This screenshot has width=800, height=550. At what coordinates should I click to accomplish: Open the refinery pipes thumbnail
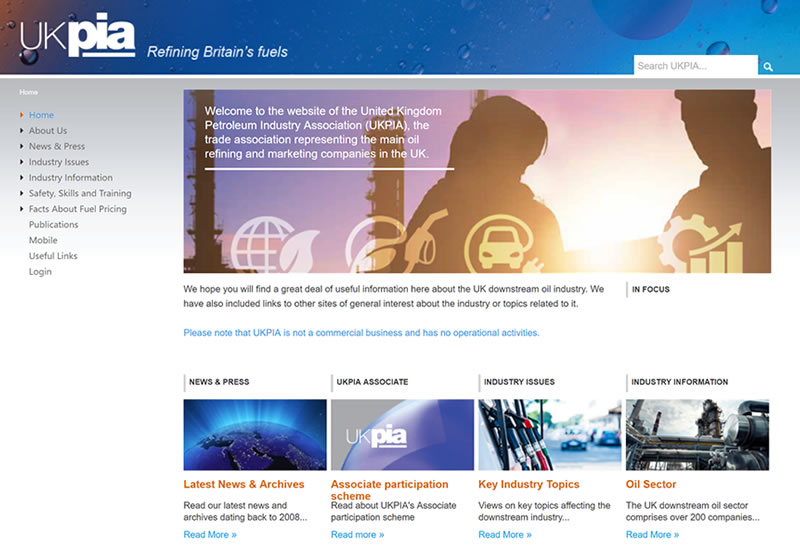[697, 435]
